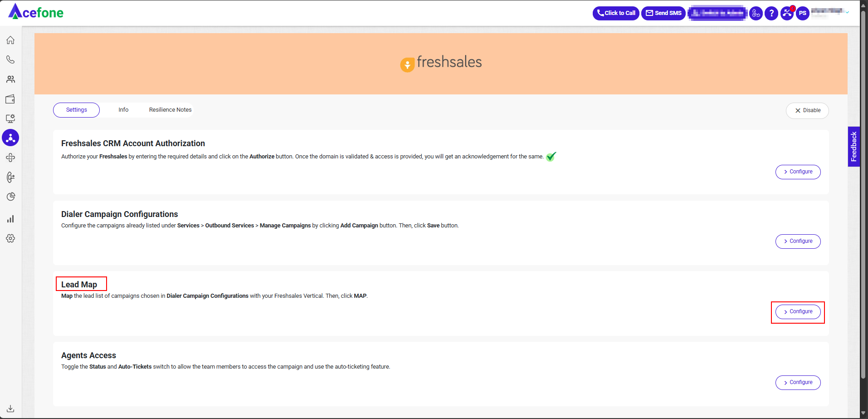Open the plugin cross-shaped sidebar icon

pos(10,158)
